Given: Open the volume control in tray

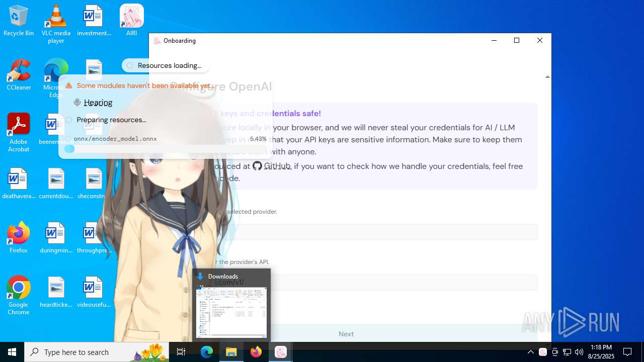Looking at the screenshot, I should (x=579, y=352).
